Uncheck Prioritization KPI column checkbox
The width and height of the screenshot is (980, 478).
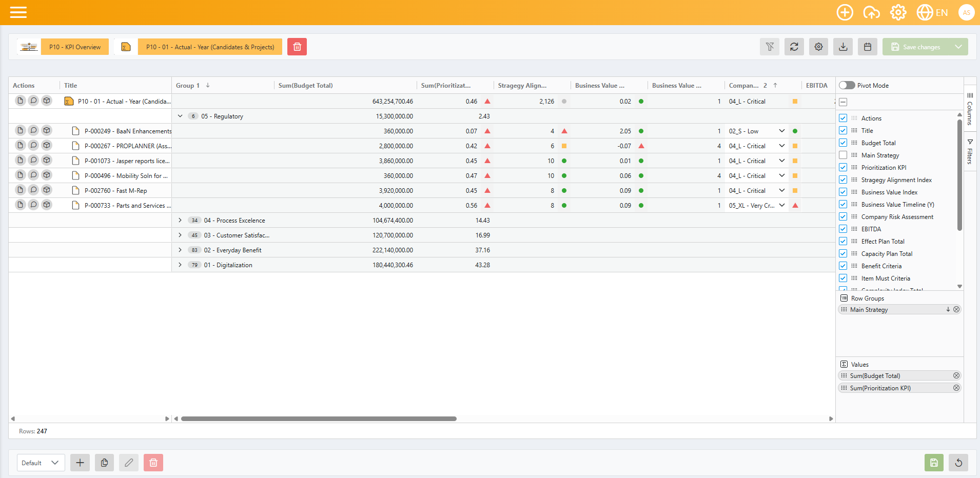(x=843, y=167)
